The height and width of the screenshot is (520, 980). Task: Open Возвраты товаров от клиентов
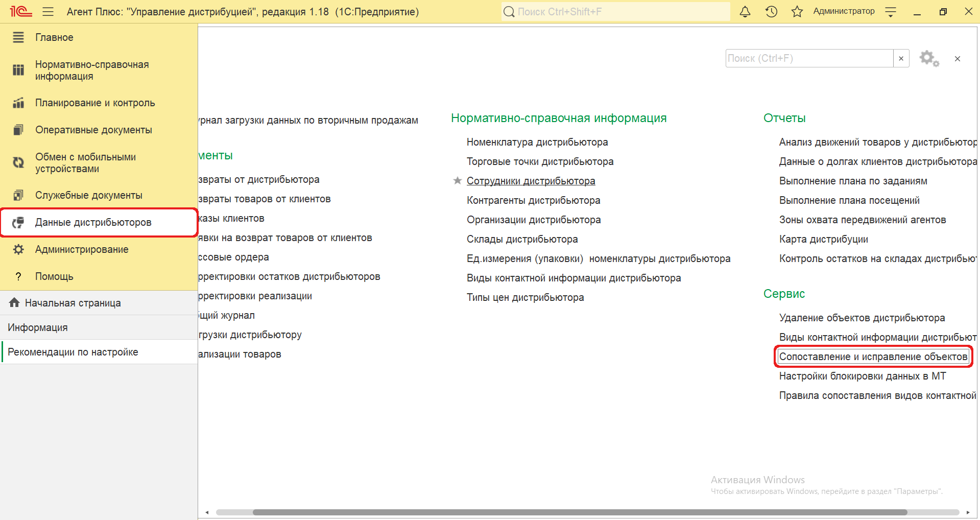click(265, 199)
